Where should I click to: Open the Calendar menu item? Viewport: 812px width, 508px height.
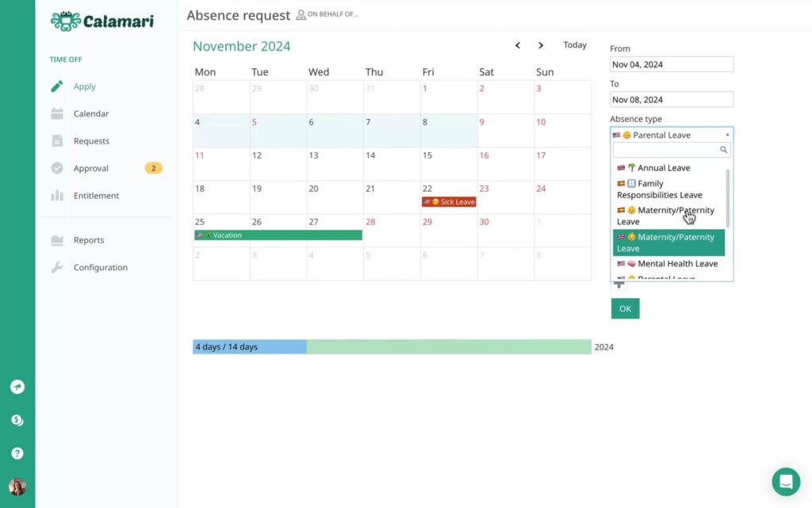[x=90, y=114]
